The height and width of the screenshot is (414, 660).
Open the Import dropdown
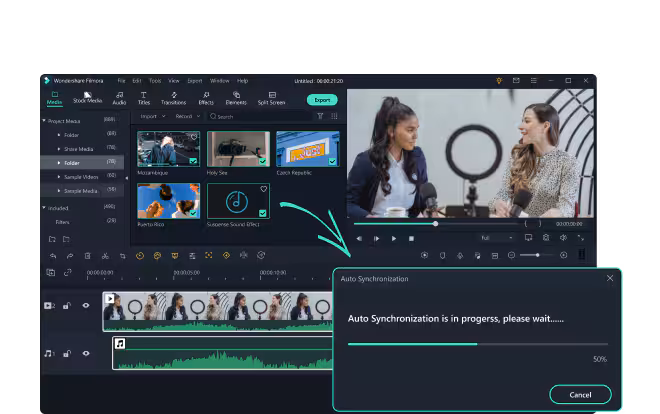pyautogui.click(x=153, y=116)
